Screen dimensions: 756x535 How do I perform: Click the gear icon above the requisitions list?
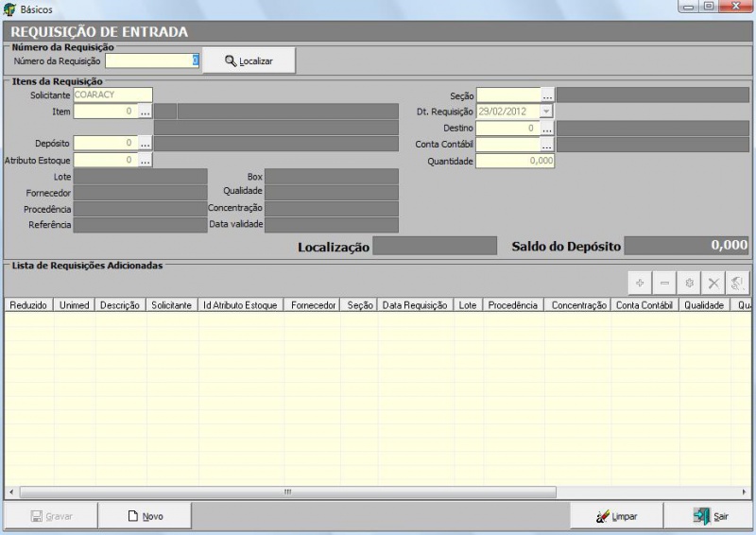[x=690, y=283]
